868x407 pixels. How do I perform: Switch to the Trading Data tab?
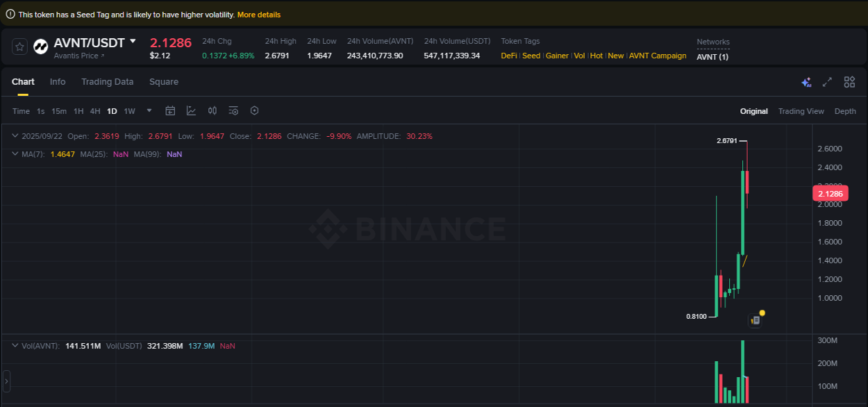[x=107, y=82]
